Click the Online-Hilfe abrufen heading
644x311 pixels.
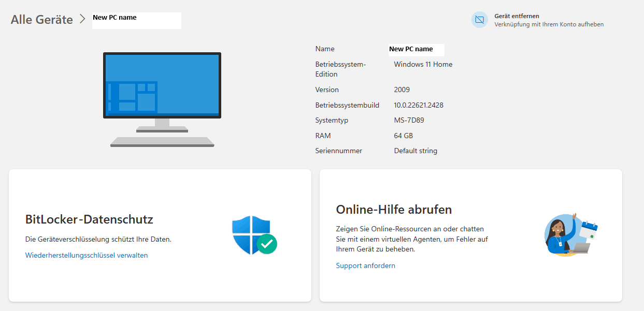click(x=394, y=209)
